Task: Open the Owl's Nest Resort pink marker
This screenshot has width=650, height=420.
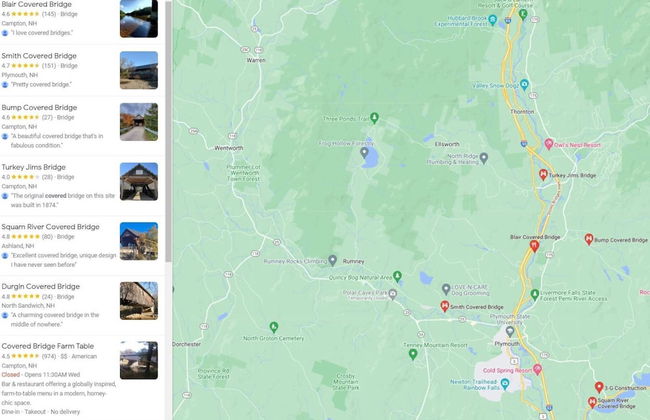Action: pyautogui.click(x=548, y=144)
